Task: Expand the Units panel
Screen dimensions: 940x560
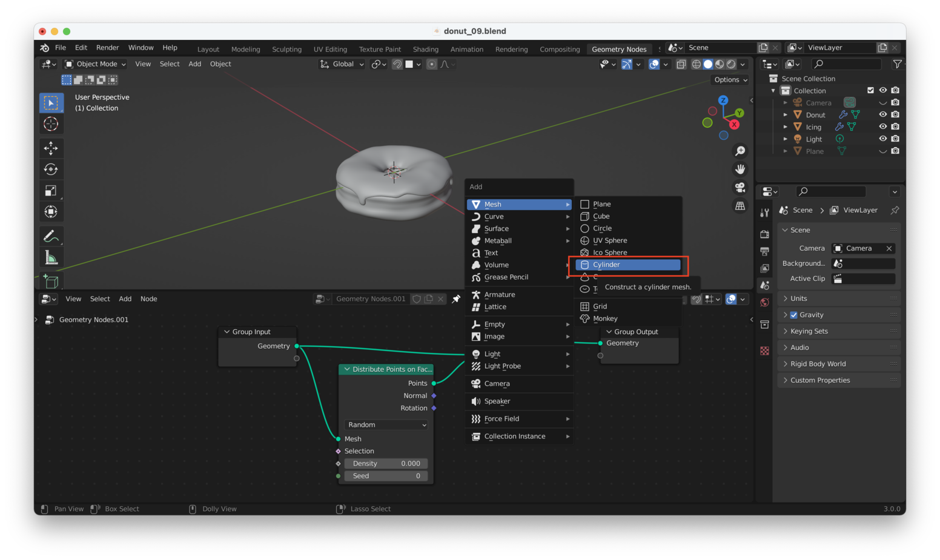Action: (798, 298)
